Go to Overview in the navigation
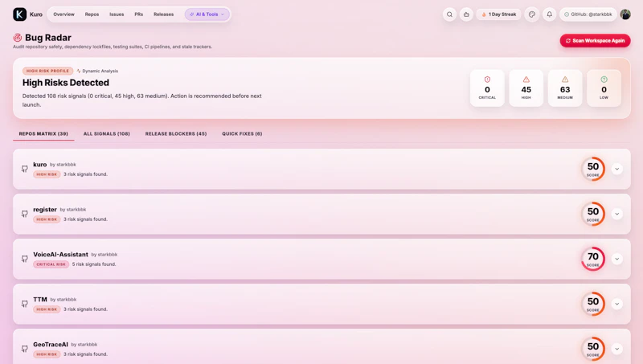 click(64, 14)
